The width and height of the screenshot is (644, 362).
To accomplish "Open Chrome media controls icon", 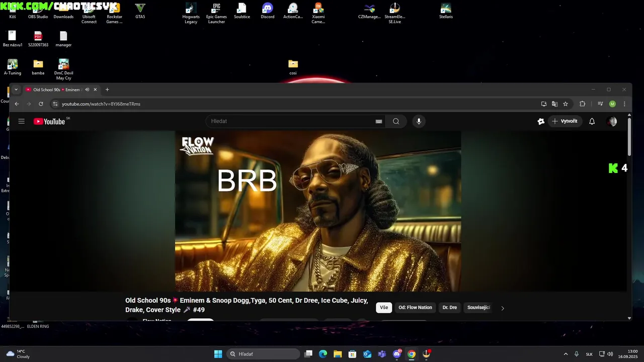I will pyautogui.click(x=600, y=104).
